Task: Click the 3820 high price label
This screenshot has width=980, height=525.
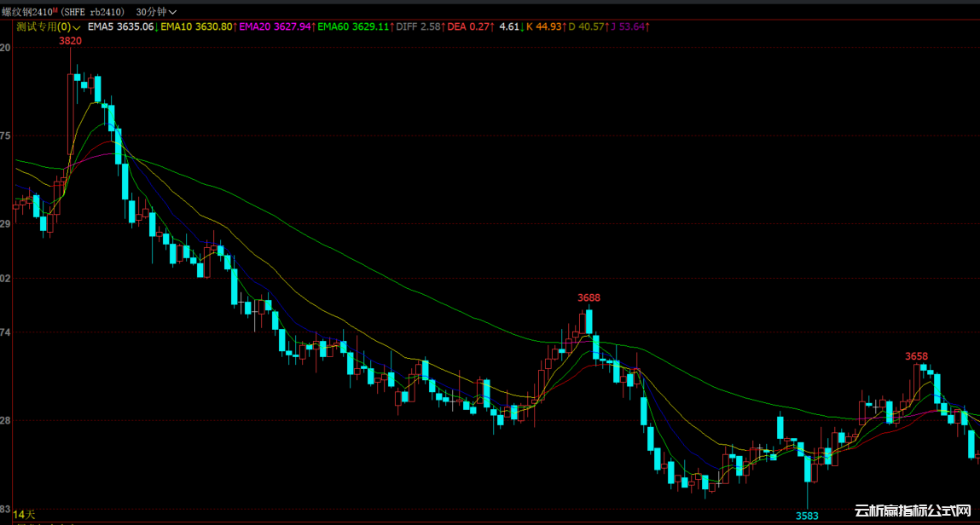Action: [70, 41]
